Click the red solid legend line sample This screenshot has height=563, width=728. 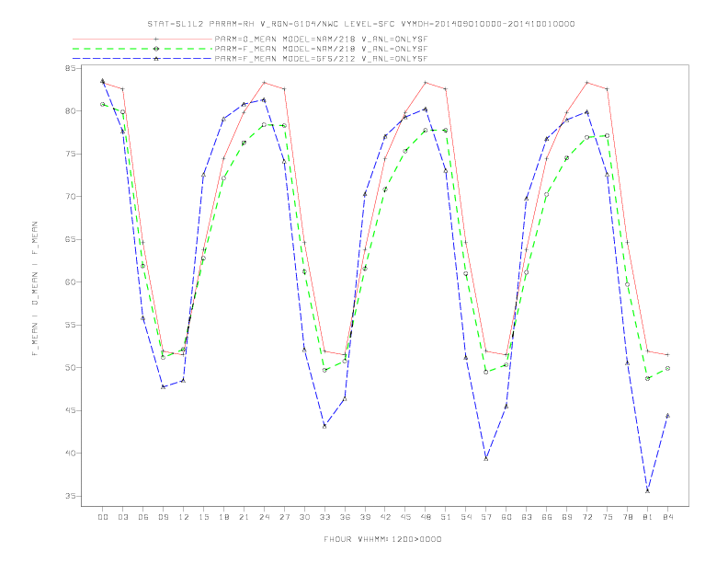[x=142, y=39]
